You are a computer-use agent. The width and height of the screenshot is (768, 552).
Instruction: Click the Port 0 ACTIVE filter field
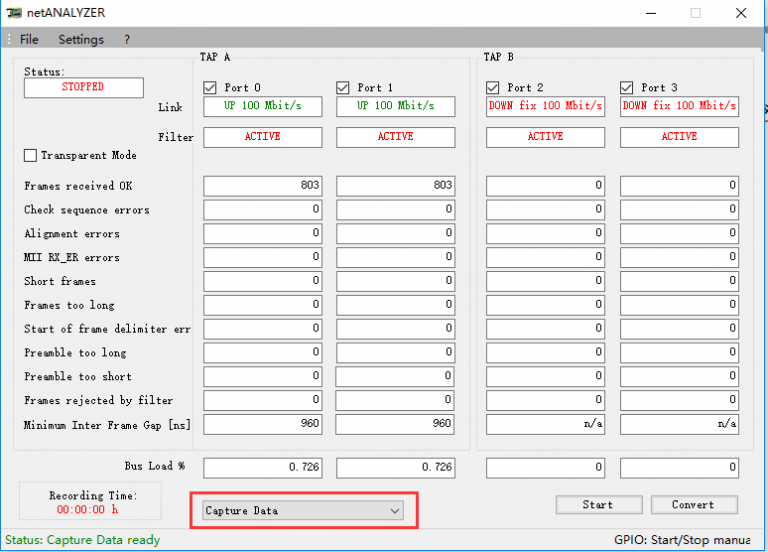[263, 137]
